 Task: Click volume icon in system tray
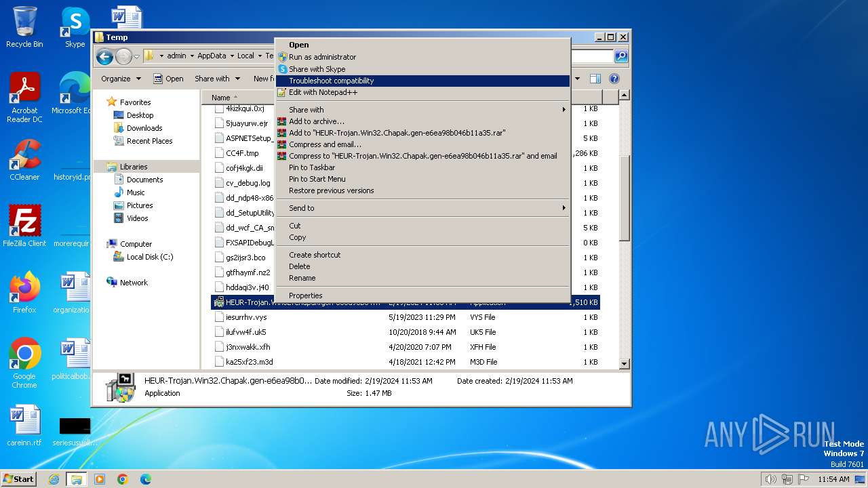coord(770,479)
